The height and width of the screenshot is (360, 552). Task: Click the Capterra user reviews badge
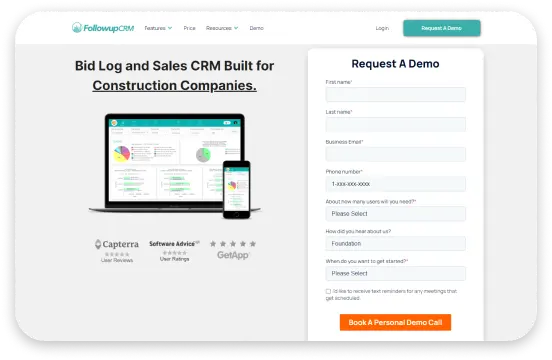pyautogui.click(x=117, y=251)
